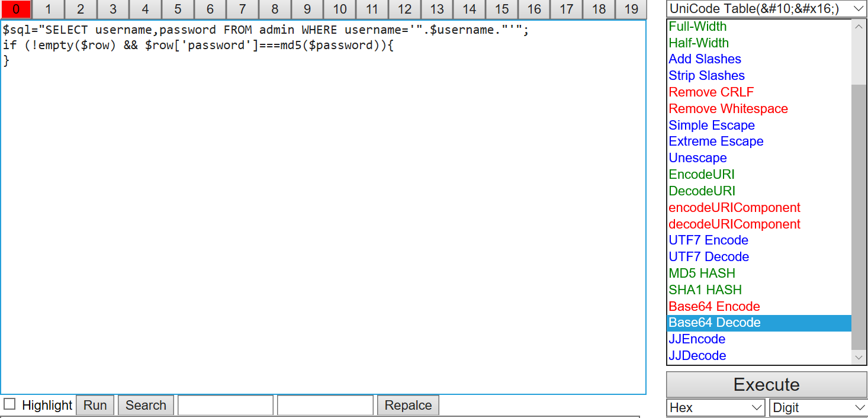Select Base64 Encode option
This screenshot has width=868, height=418.
[759, 307]
